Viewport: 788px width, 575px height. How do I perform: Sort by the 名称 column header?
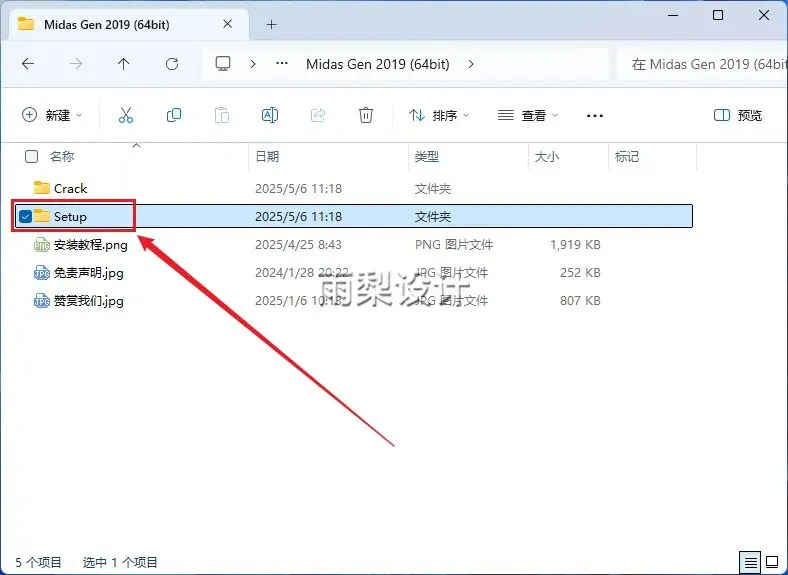pyautogui.click(x=62, y=156)
